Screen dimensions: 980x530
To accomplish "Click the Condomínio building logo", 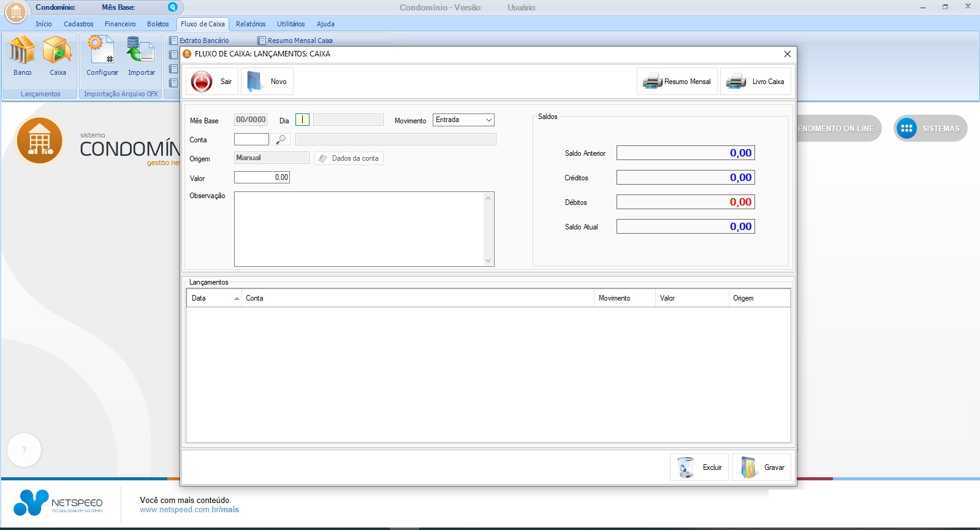I will tap(40, 141).
